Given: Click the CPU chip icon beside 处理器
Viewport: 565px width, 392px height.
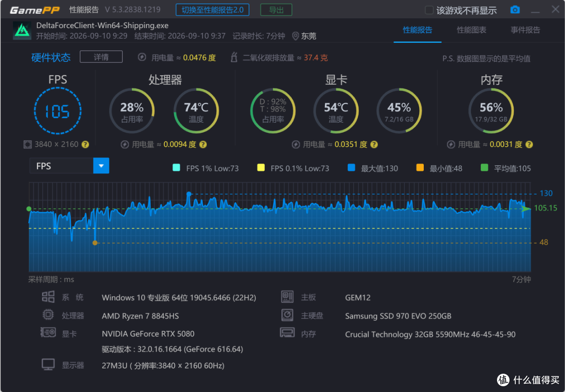Looking at the screenshot, I should click(x=48, y=315).
